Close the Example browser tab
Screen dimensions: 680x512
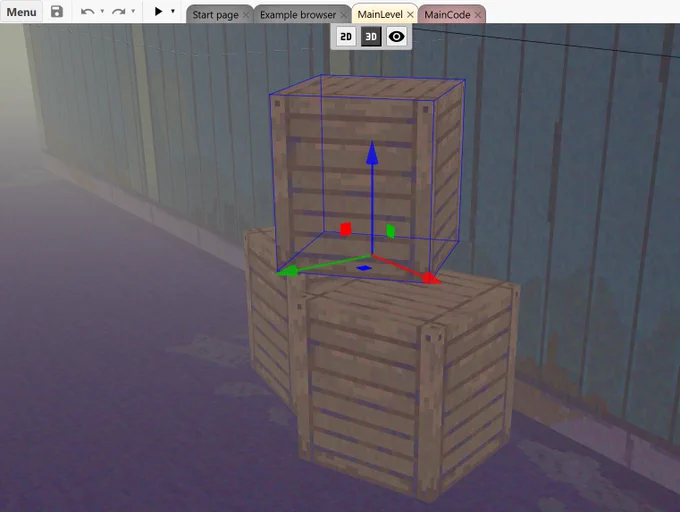pos(344,15)
